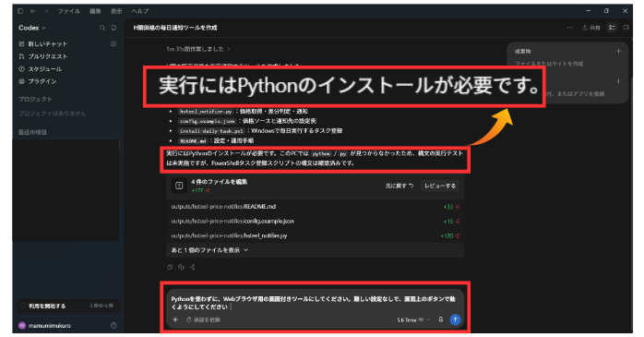Open the hsteel_notifier.py changed file row

[x=315, y=235]
